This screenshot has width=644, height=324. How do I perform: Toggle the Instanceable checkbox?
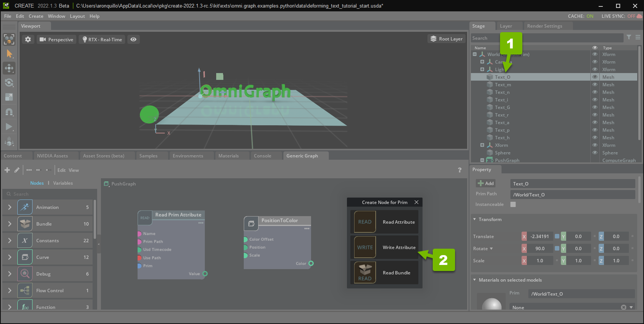(x=513, y=204)
